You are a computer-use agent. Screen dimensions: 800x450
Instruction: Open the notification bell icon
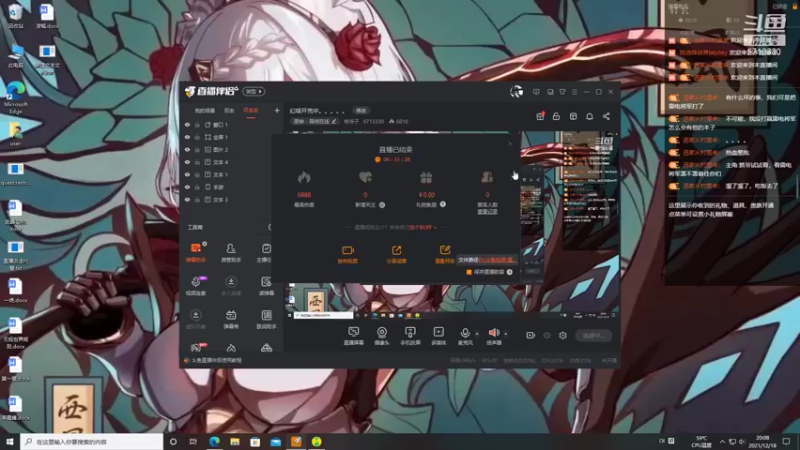pos(589,116)
